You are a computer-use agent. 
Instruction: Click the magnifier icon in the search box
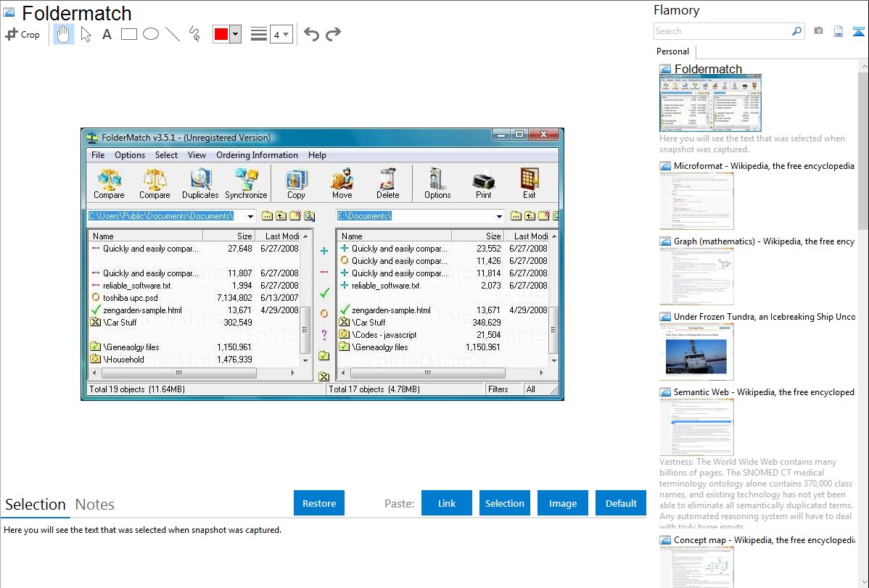coord(796,31)
